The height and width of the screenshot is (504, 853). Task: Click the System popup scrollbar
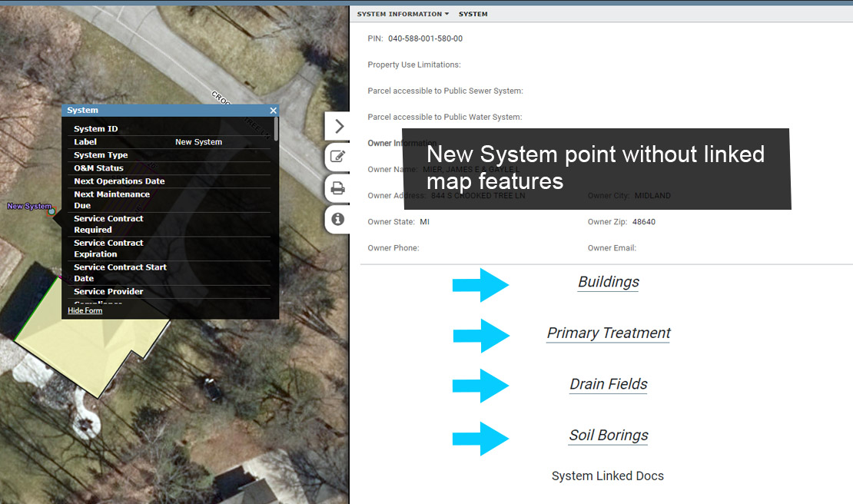pyautogui.click(x=275, y=131)
